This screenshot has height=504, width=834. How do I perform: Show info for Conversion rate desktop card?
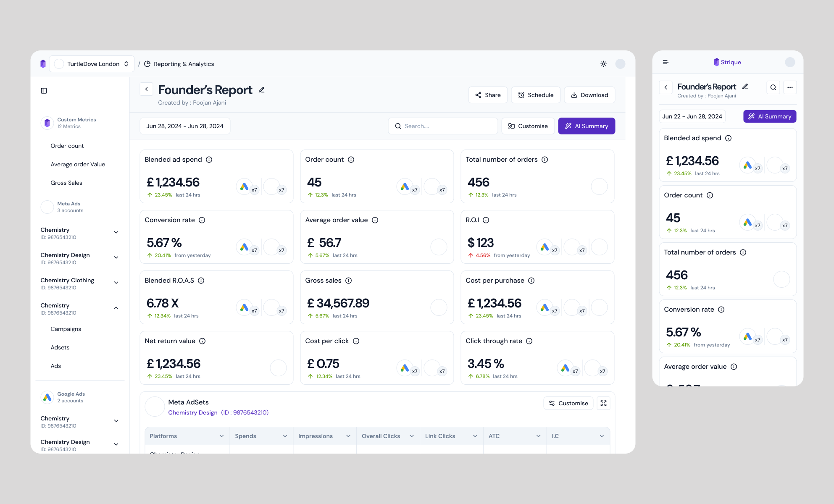point(202,220)
